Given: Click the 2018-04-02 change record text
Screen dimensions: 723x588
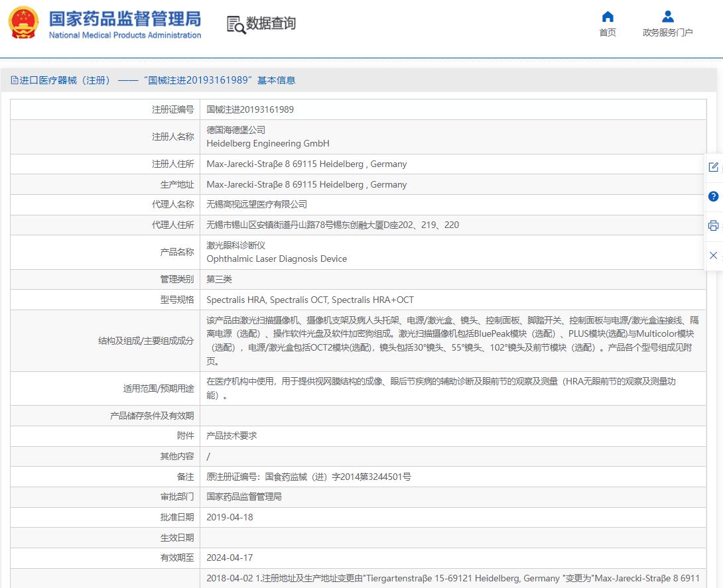Looking at the screenshot, I should (453, 578).
